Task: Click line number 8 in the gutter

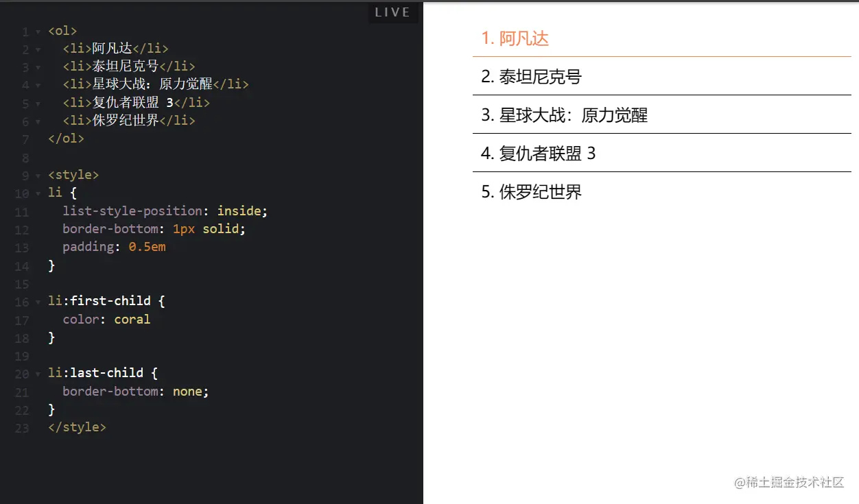Action: pyautogui.click(x=25, y=158)
